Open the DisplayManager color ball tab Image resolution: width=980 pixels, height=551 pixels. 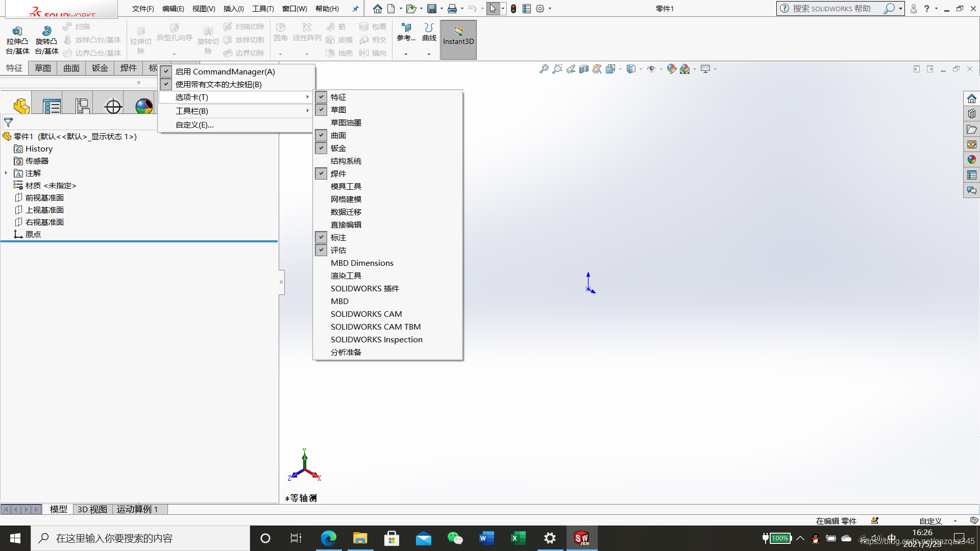[143, 106]
